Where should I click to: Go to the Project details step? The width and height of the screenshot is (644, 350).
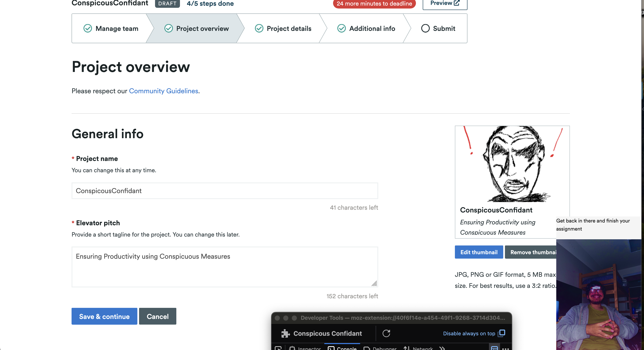tap(289, 29)
